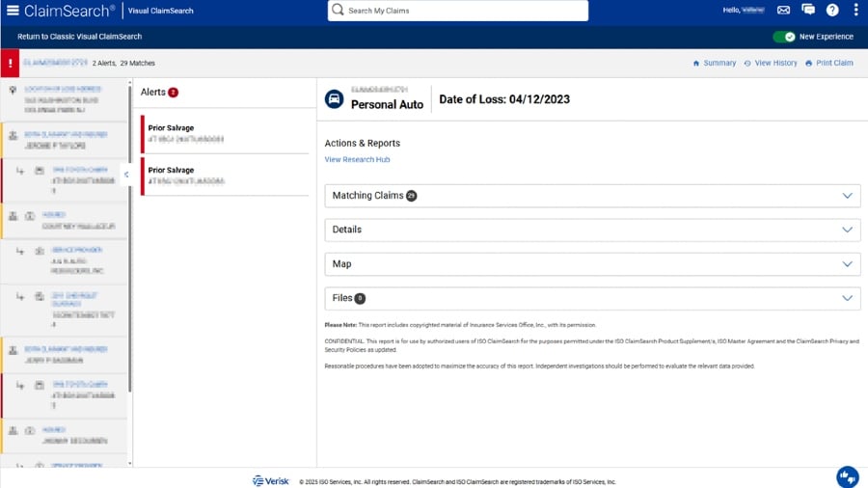Image resolution: width=868 pixels, height=488 pixels.
Task: Click the sidebar scroll-down arrow
Action: point(130,463)
